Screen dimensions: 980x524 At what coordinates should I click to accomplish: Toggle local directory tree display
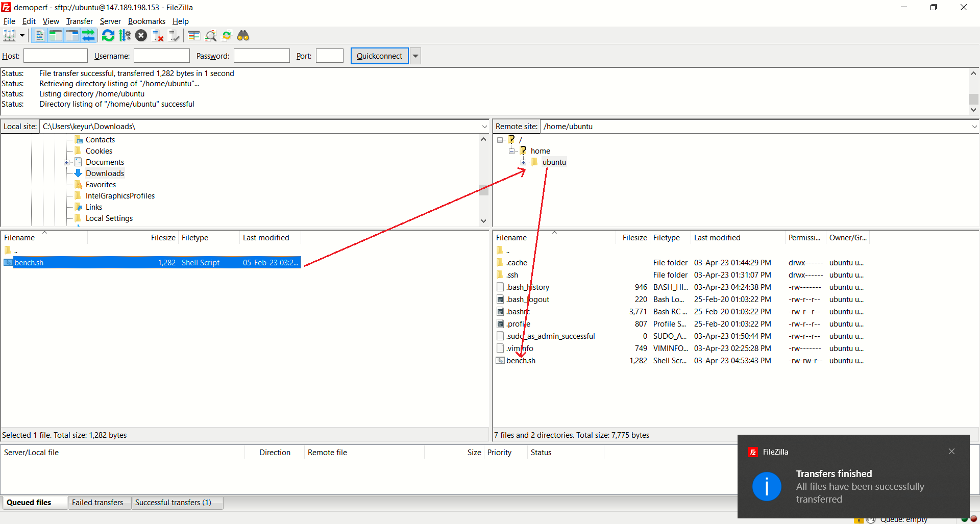(55, 36)
